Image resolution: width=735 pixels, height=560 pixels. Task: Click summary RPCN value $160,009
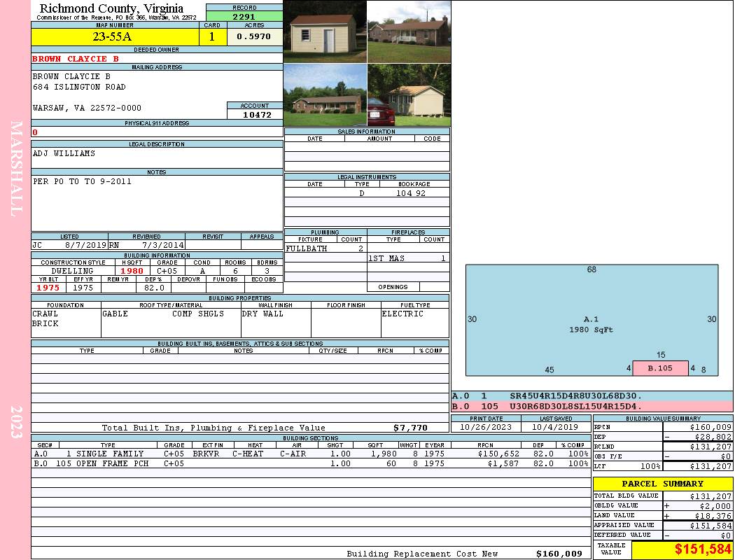[710, 427]
